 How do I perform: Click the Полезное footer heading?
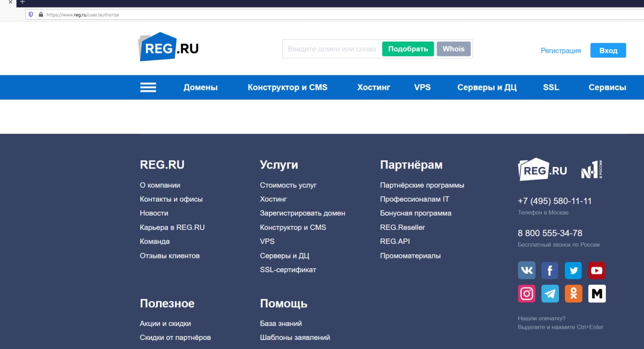pyautogui.click(x=167, y=304)
